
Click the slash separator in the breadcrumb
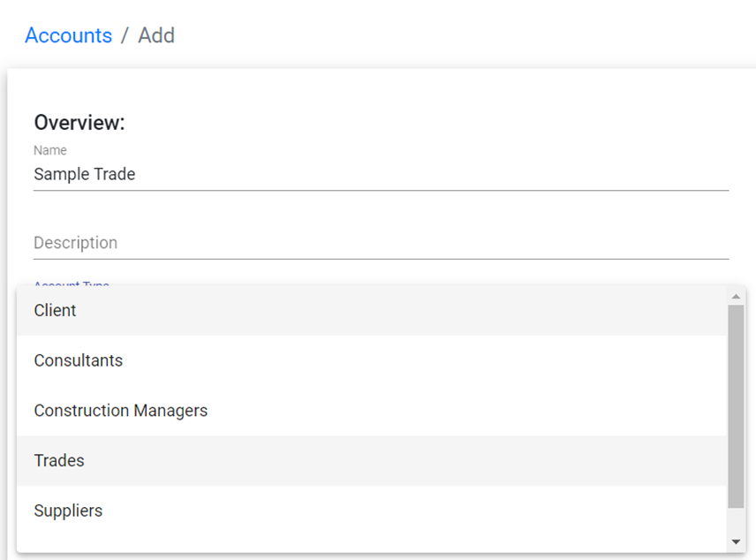(x=125, y=35)
